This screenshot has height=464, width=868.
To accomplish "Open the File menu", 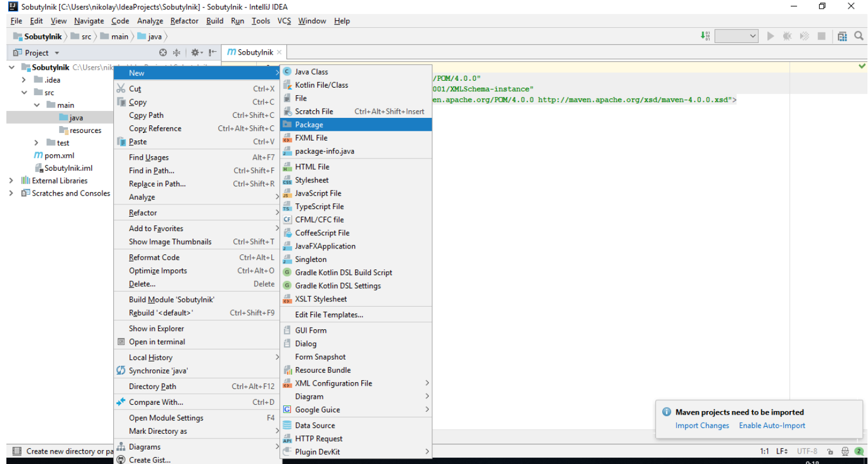I will (16, 21).
